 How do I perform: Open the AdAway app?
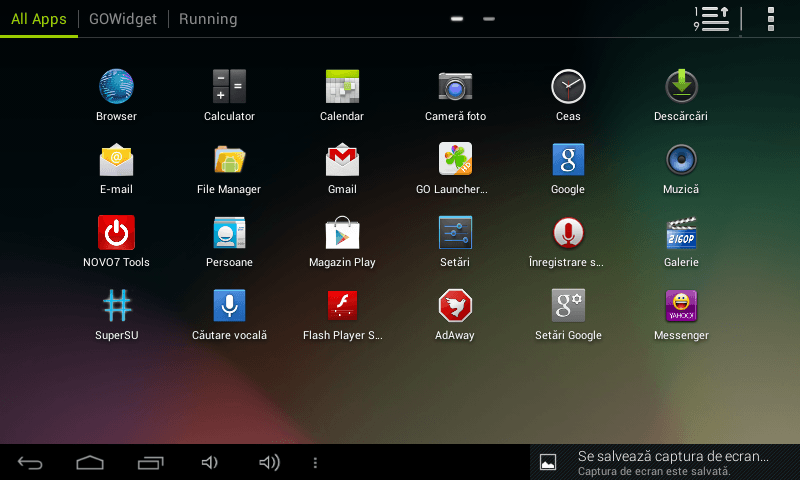click(x=455, y=306)
